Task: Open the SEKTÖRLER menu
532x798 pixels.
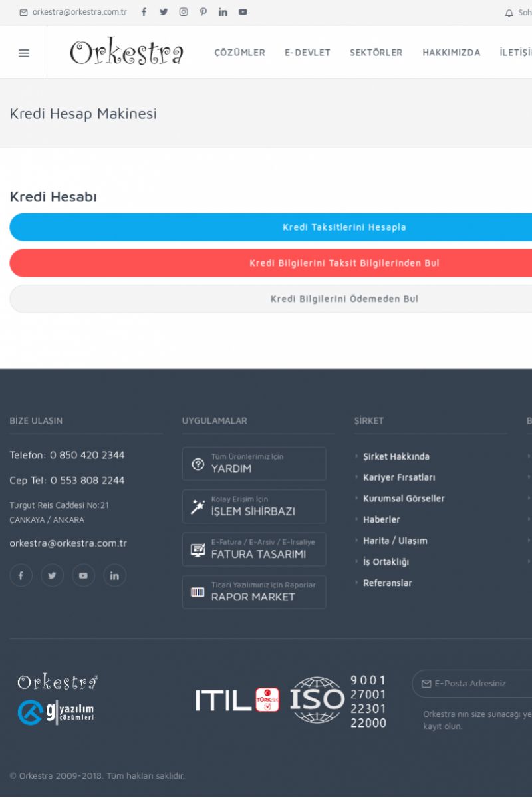Action: click(x=376, y=53)
